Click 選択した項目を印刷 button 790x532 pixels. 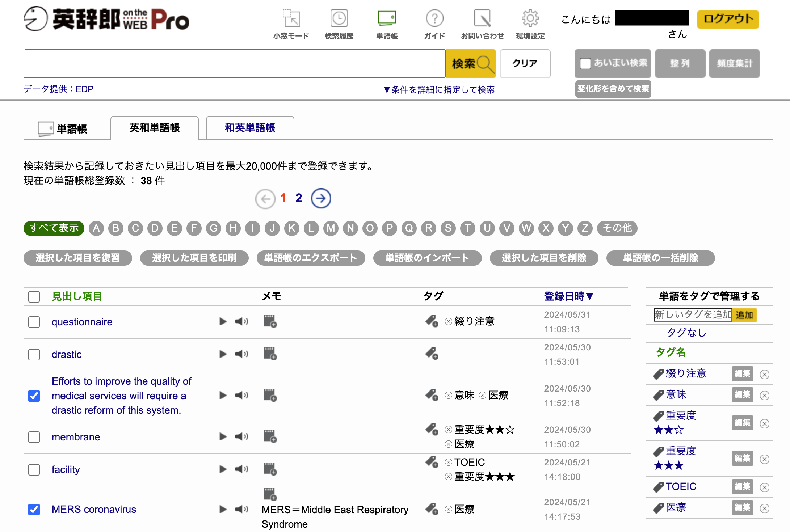[194, 258]
